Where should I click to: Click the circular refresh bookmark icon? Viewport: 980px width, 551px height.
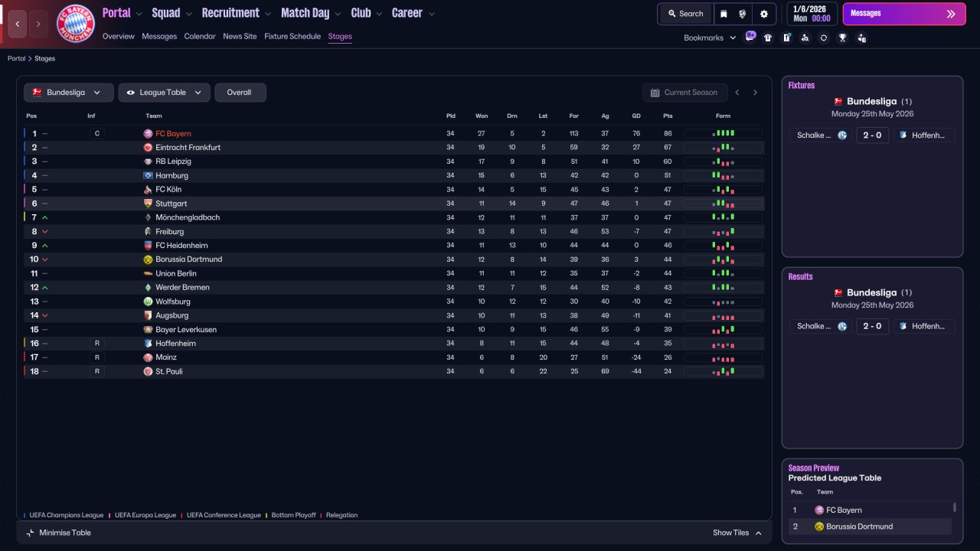click(x=824, y=37)
